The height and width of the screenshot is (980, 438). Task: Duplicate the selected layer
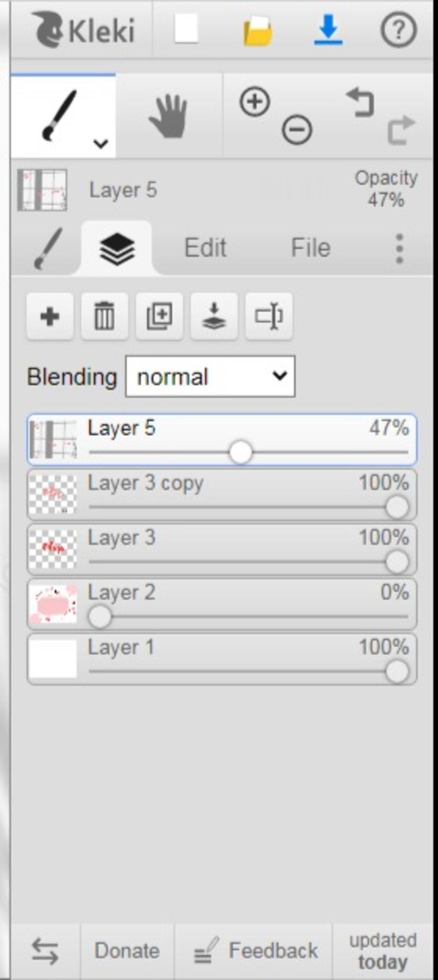tap(159, 317)
